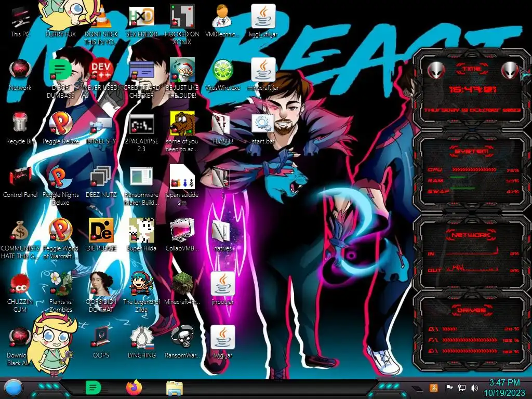Run the start.bat gear icon
The height and width of the screenshot is (399, 532).
point(263,124)
